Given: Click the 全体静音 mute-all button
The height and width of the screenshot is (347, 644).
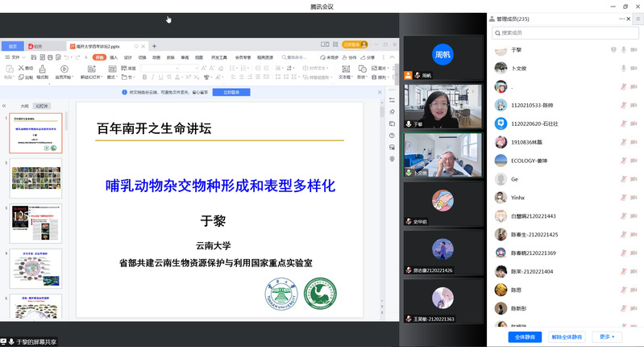Looking at the screenshot, I should pyautogui.click(x=524, y=337).
